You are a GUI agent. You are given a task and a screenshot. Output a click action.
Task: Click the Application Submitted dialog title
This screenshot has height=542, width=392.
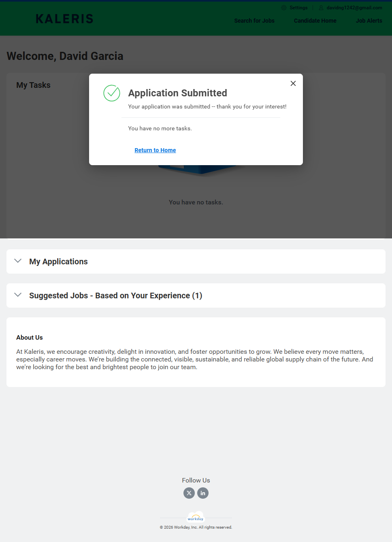coord(177,93)
